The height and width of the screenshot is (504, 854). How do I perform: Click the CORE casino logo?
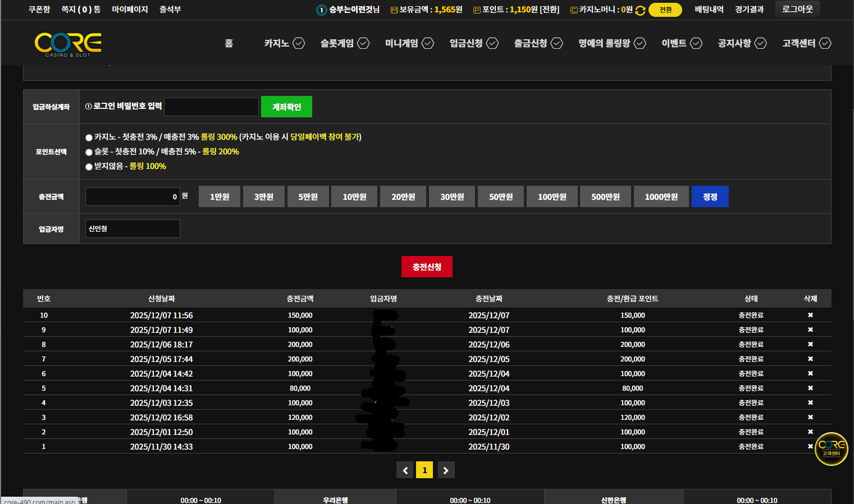coord(68,44)
